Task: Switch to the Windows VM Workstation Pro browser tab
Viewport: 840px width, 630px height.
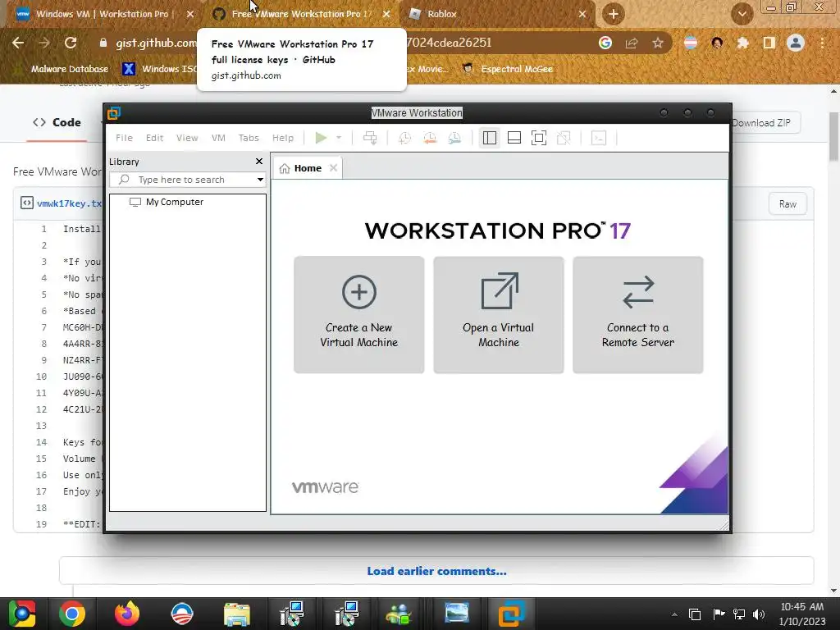Action: coord(102,14)
